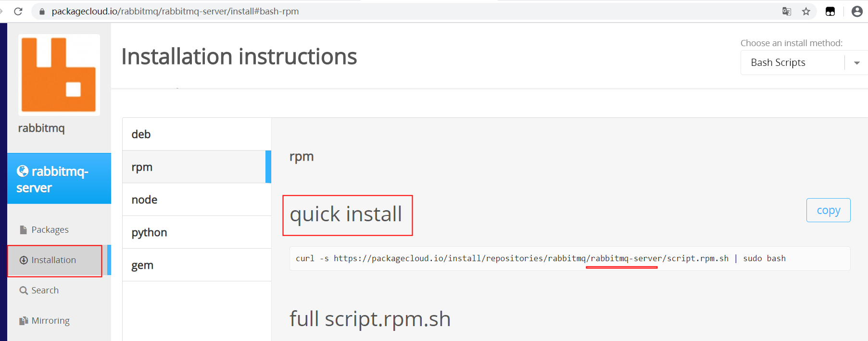Click the Choose an install method label
The width and height of the screenshot is (868, 341).
tap(792, 43)
